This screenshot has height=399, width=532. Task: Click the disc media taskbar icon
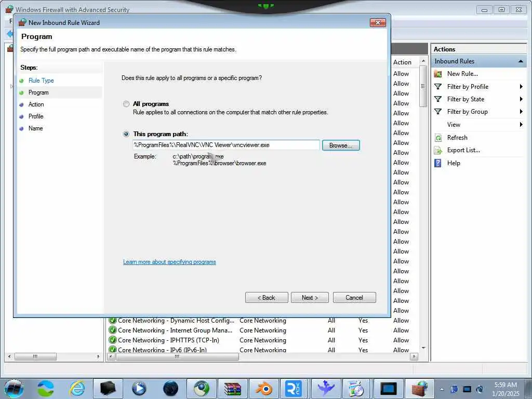356,389
